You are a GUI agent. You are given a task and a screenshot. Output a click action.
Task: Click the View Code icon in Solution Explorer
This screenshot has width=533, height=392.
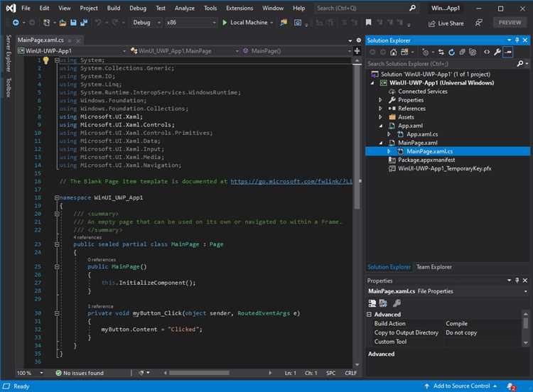[487, 52]
